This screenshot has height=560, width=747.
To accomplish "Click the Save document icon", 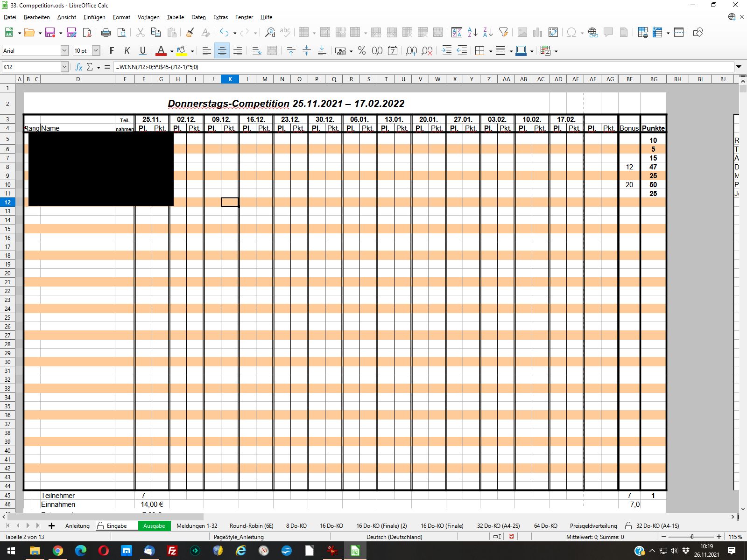I will point(50,32).
